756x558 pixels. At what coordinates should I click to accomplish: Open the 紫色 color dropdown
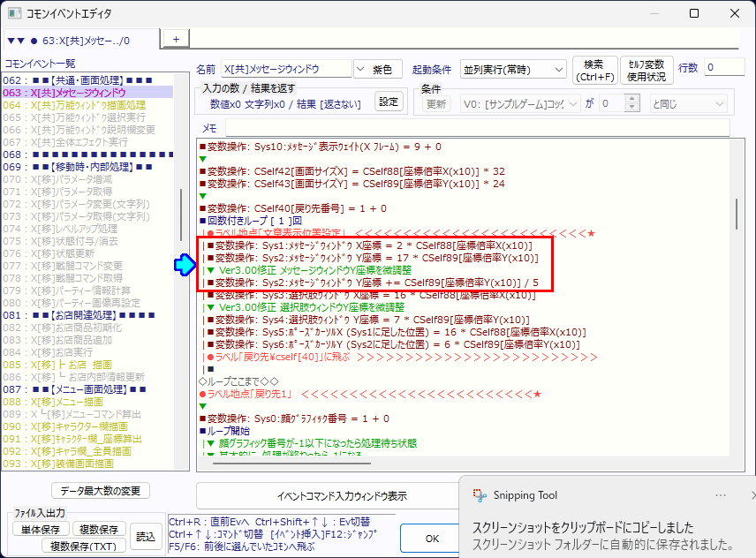coord(378,69)
